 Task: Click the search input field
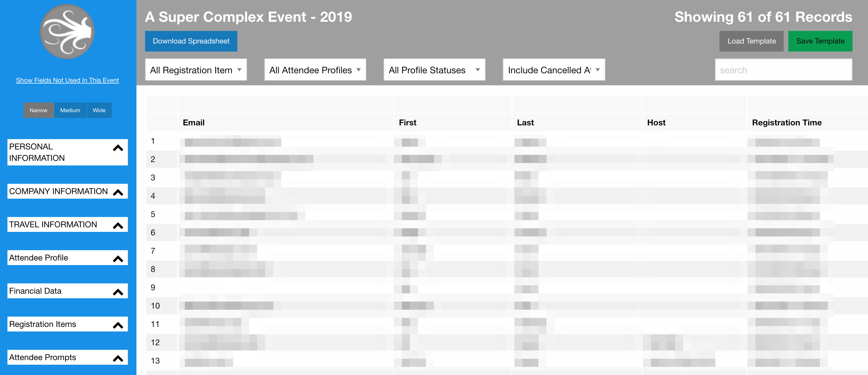point(783,70)
